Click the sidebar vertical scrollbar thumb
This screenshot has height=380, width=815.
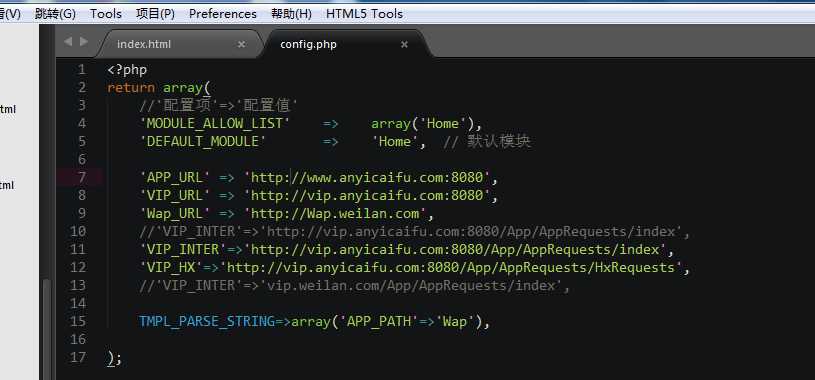click(x=47, y=329)
